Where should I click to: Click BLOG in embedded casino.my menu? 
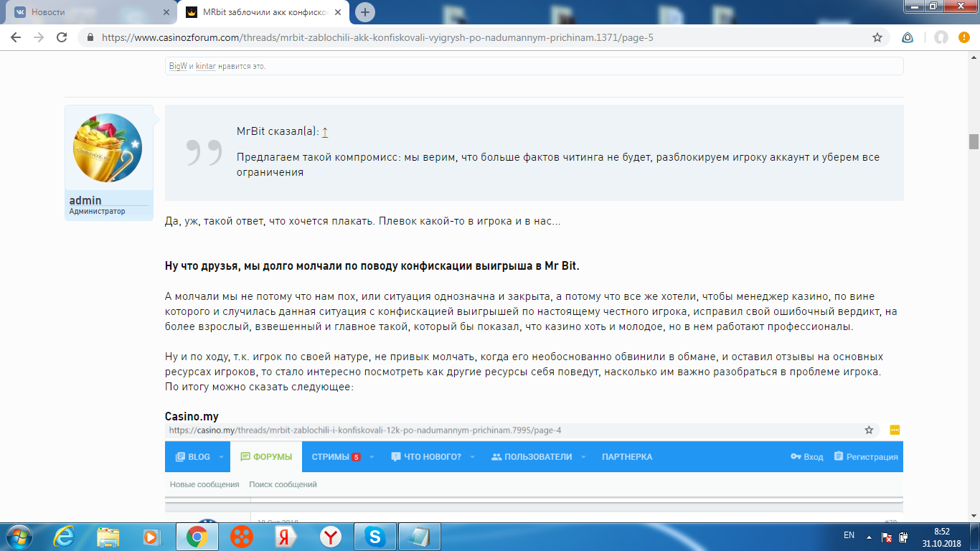(x=193, y=456)
